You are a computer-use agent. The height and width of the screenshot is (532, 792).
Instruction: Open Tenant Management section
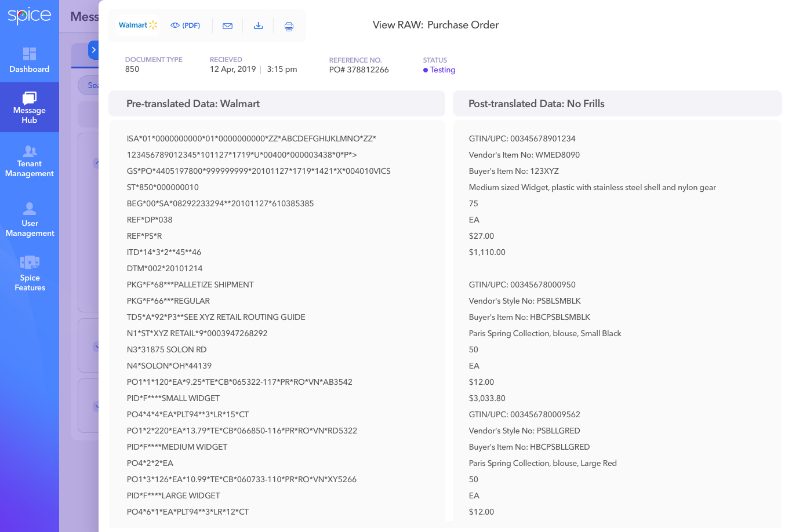[x=30, y=161]
